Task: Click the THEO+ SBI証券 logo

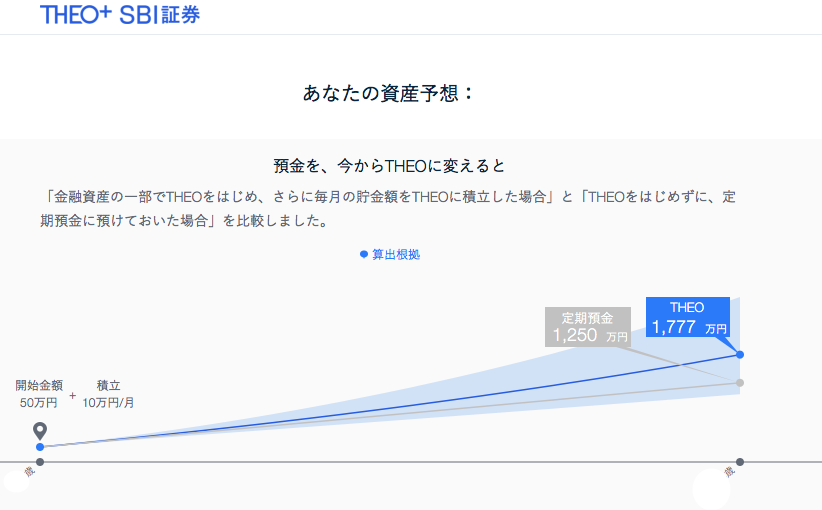Action: [120, 15]
